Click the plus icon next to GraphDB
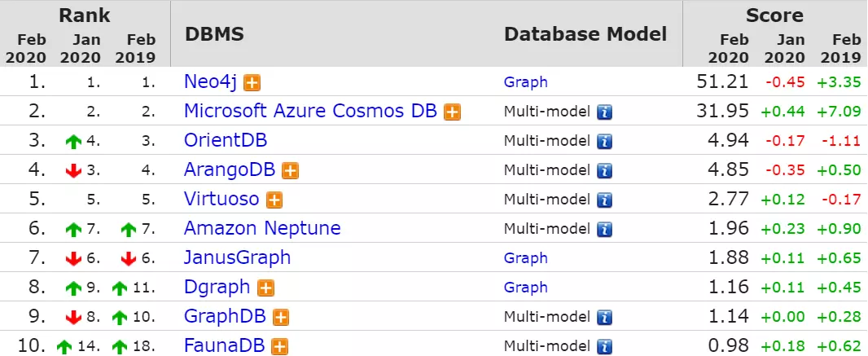Image resolution: width=868 pixels, height=356 pixels. (281, 317)
